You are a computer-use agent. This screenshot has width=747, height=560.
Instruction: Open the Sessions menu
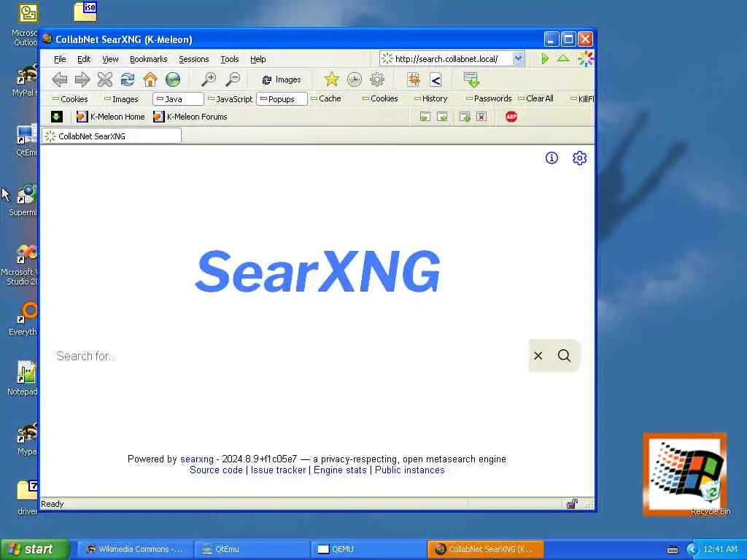(194, 59)
